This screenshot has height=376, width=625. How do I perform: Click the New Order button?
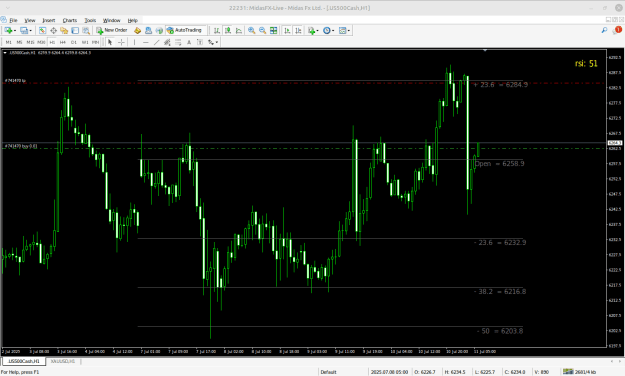(112, 30)
